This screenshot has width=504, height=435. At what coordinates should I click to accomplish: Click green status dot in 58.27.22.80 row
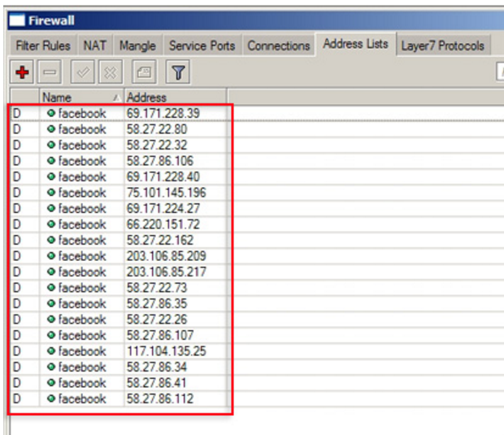point(50,129)
